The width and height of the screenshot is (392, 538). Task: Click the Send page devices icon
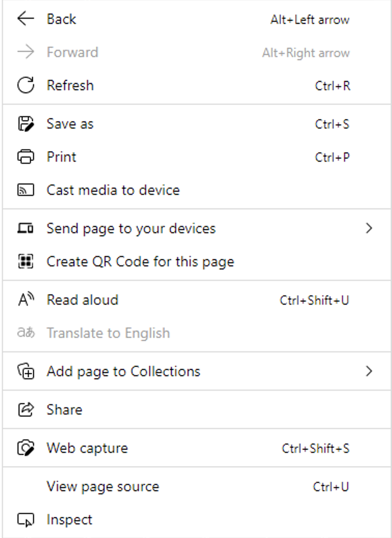pos(25,229)
